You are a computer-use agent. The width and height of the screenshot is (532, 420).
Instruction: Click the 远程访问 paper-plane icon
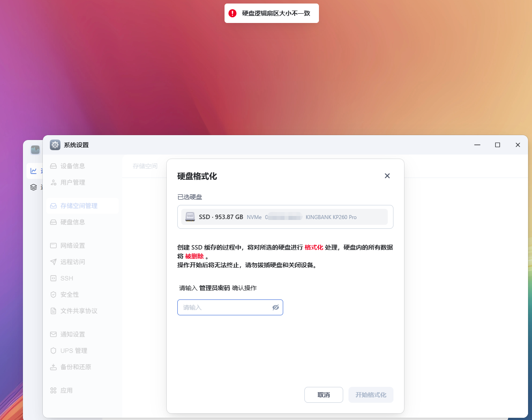(53, 262)
